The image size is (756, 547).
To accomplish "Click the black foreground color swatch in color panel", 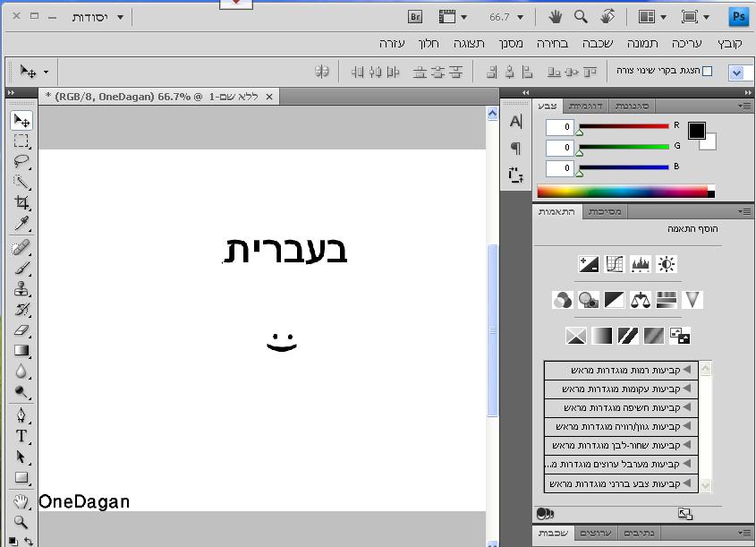I will tap(696, 131).
